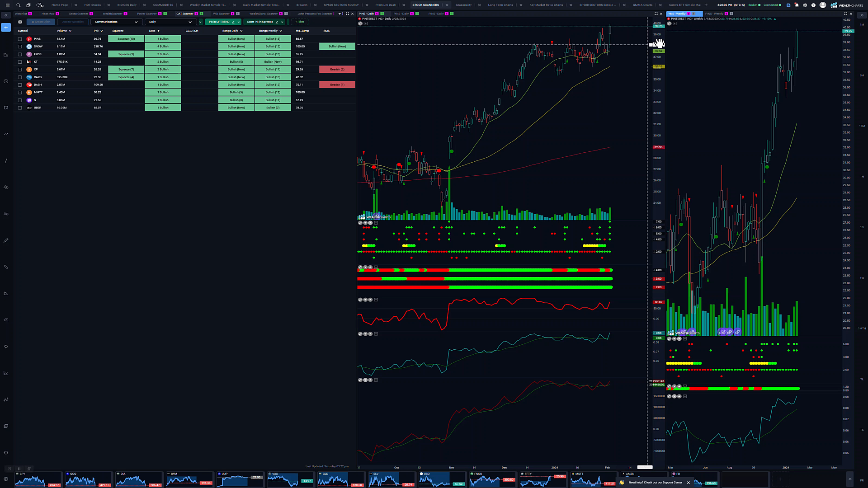Tick the CARG row checkbox

coord(20,77)
